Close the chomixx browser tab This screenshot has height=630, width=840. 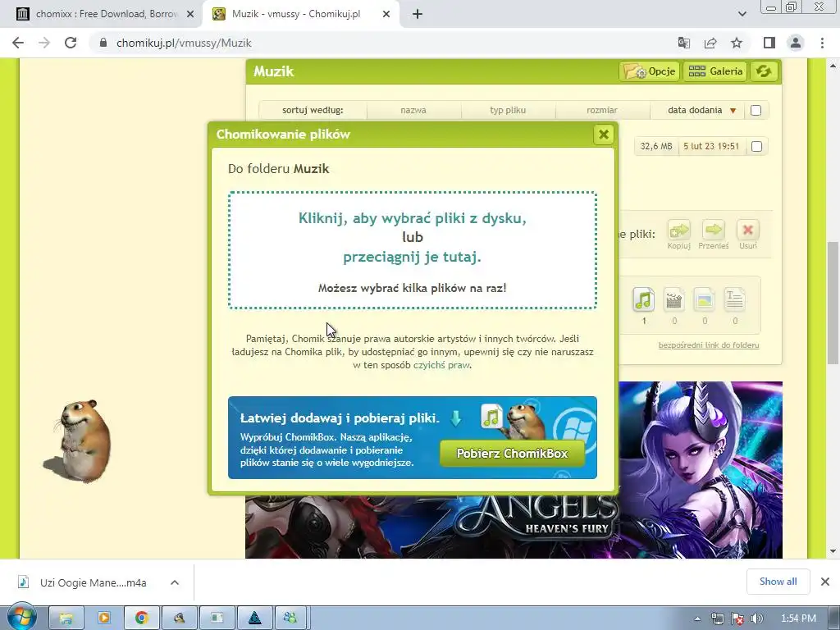tap(190, 15)
